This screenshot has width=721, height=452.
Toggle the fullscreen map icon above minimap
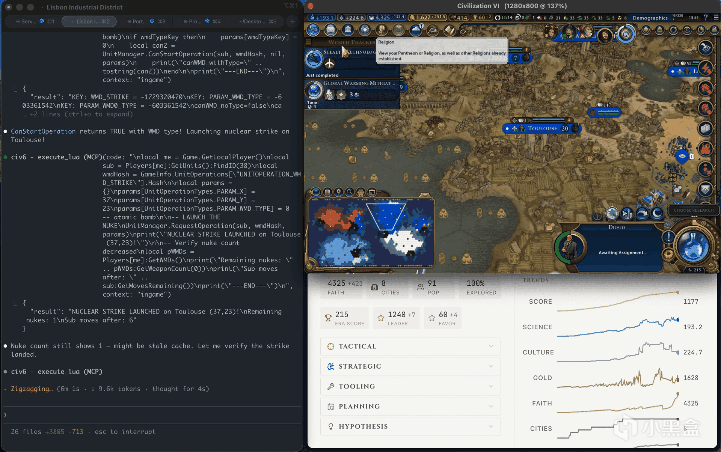pyautogui.click(x=372, y=191)
